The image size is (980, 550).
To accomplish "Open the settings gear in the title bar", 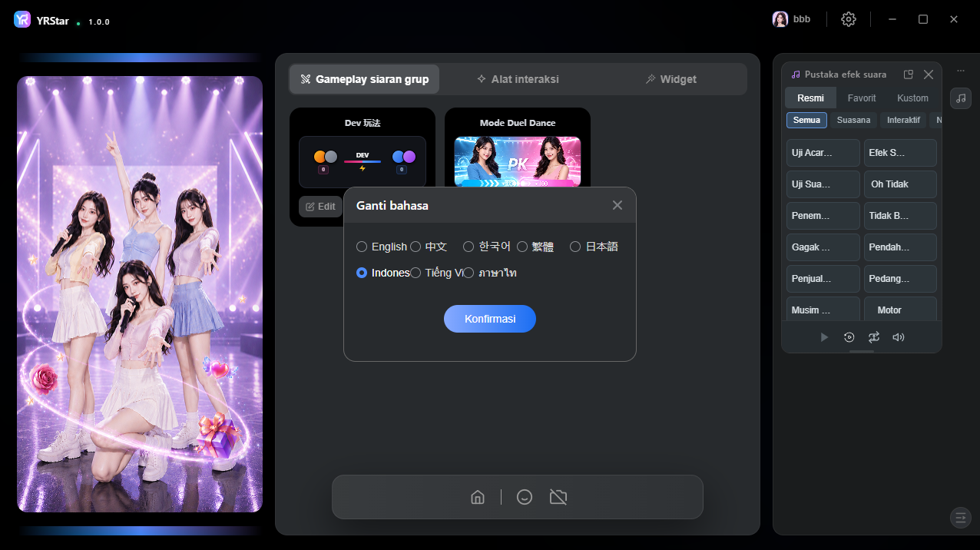I will (849, 19).
